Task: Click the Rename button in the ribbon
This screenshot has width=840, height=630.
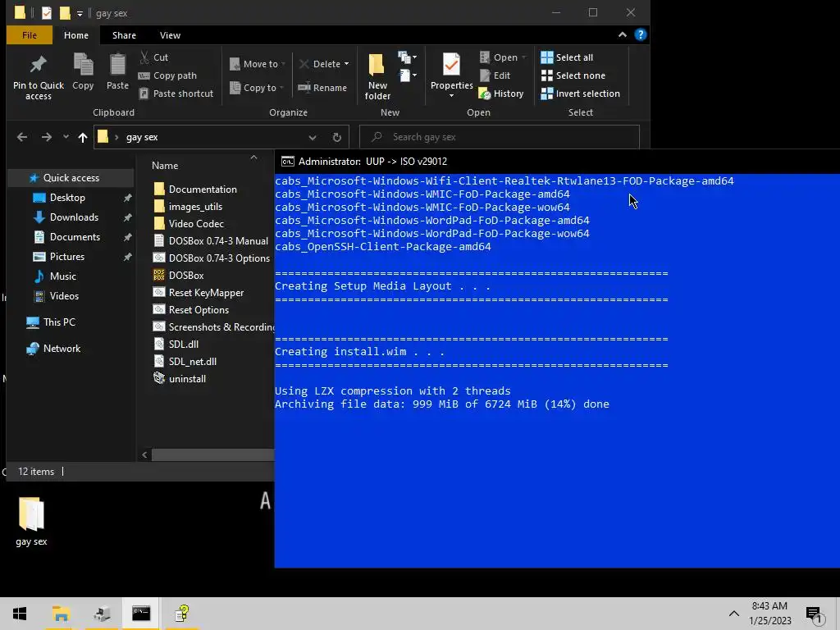Action: pos(322,87)
